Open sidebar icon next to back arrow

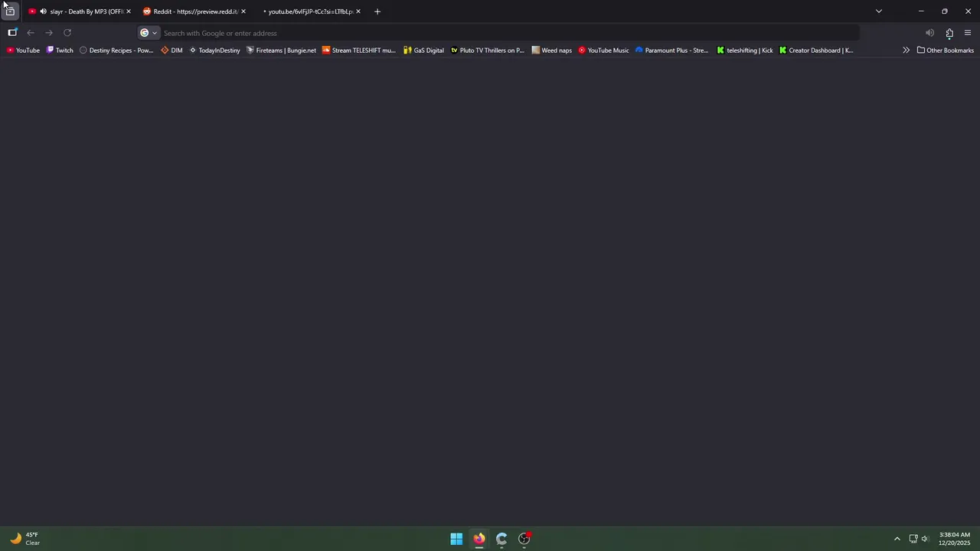click(12, 33)
